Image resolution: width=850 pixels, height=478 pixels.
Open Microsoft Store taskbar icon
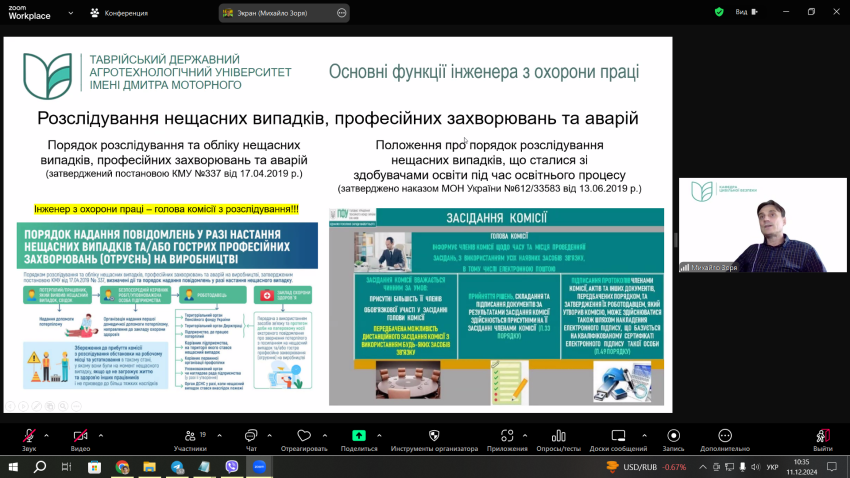[x=94, y=467]
